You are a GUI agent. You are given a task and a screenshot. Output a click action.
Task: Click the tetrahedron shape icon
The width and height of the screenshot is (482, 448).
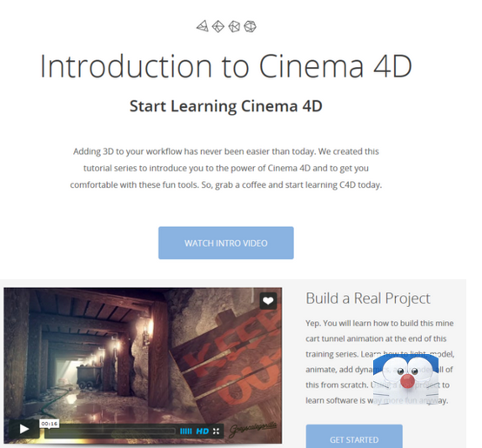[203, 26]
